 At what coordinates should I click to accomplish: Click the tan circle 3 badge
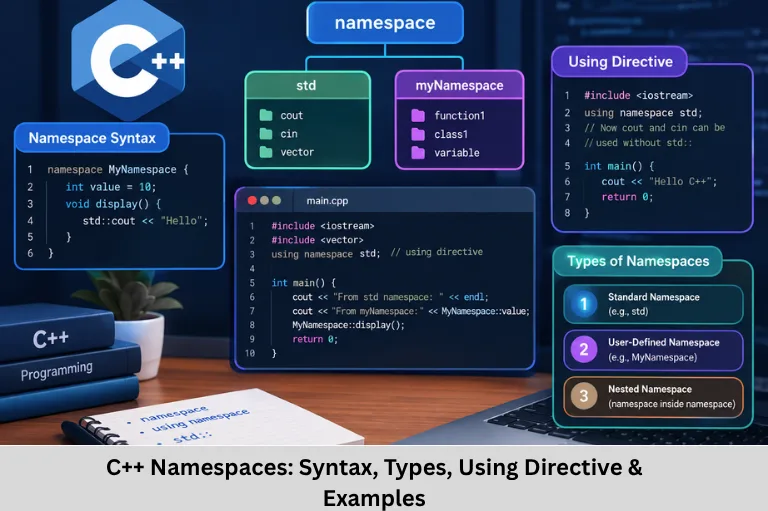click(583, 396)
